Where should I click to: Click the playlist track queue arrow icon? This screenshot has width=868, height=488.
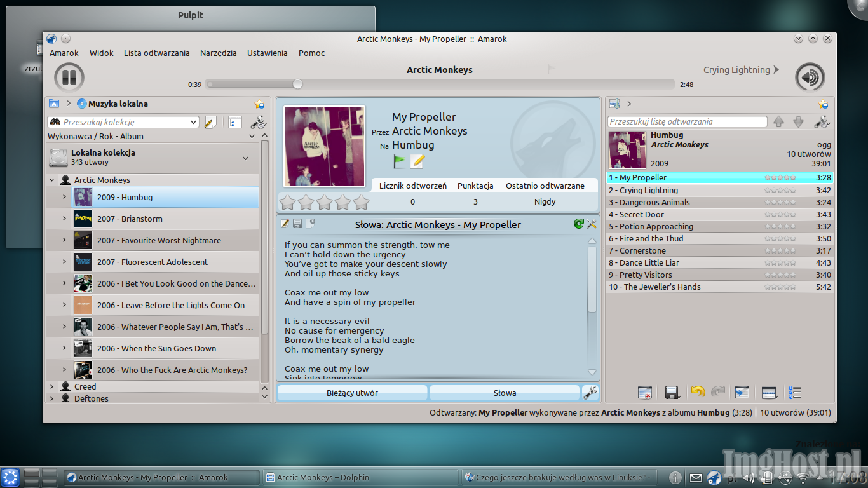[742, 393]
